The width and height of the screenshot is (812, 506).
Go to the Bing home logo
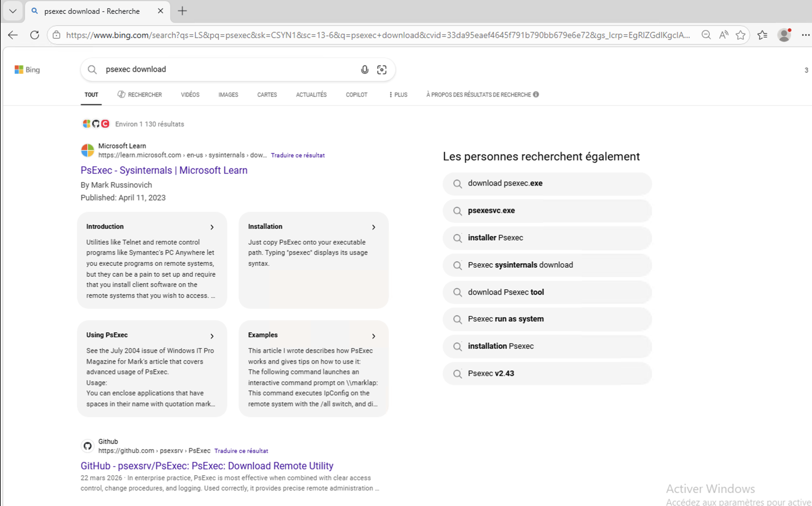coord(27,69)
